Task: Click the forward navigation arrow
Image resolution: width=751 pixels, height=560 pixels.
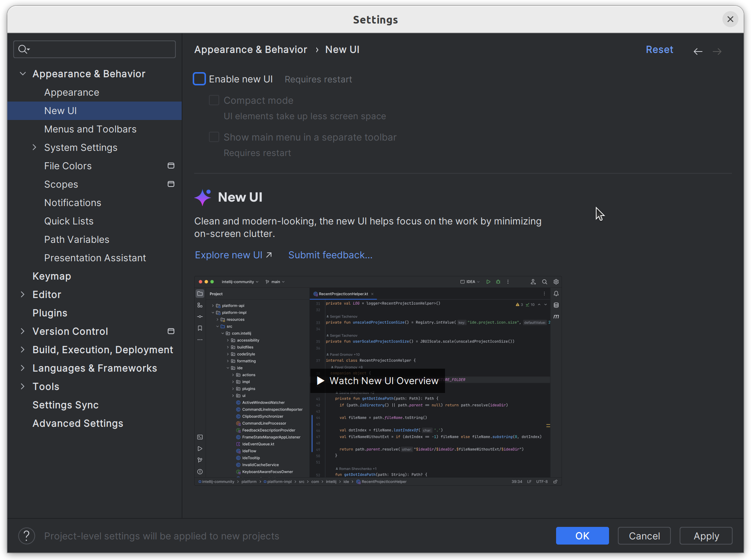Action: coord(717,52)
